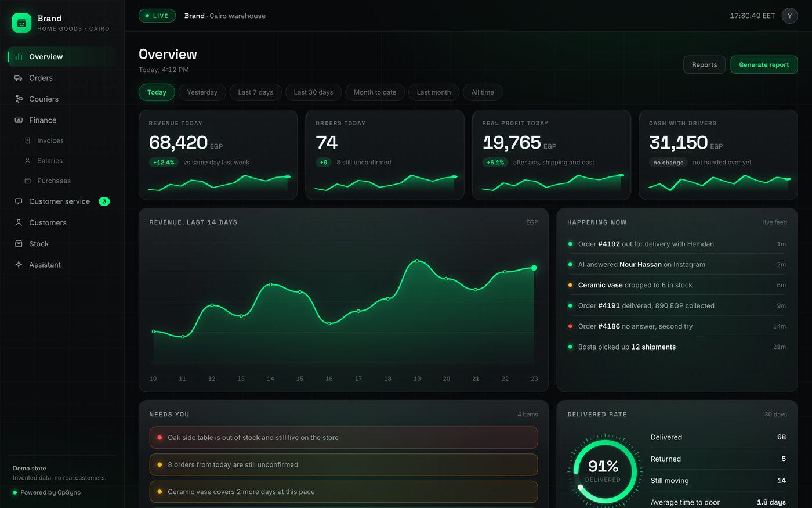Click the Delivered 68 row
This screenshot has width=812, height=508.
point(718,437)
